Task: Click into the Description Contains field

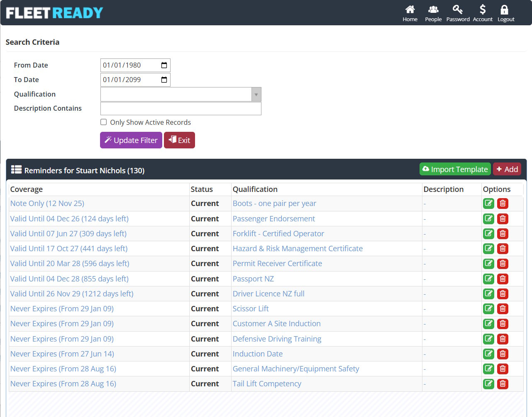Action: point(181,109)
